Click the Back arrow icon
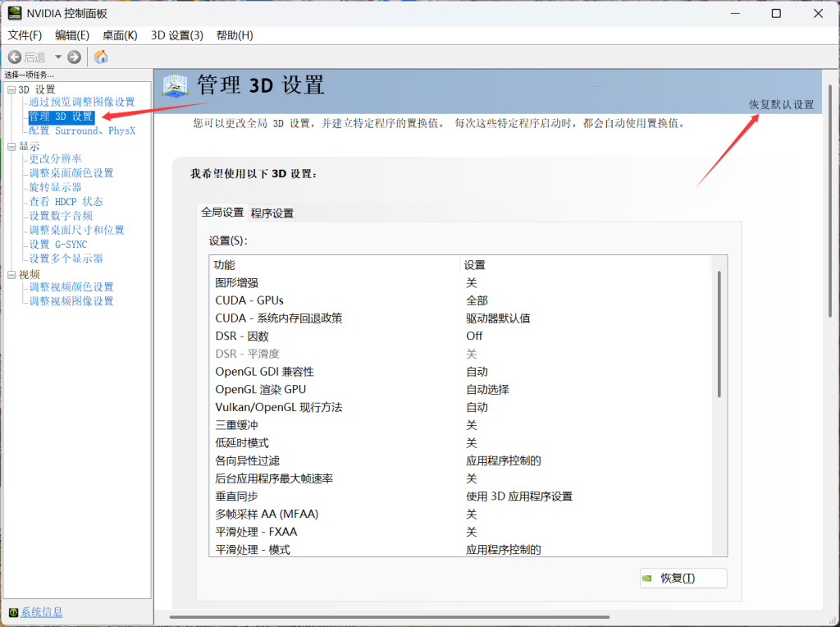The image size is (840, 627). [15, 57]
